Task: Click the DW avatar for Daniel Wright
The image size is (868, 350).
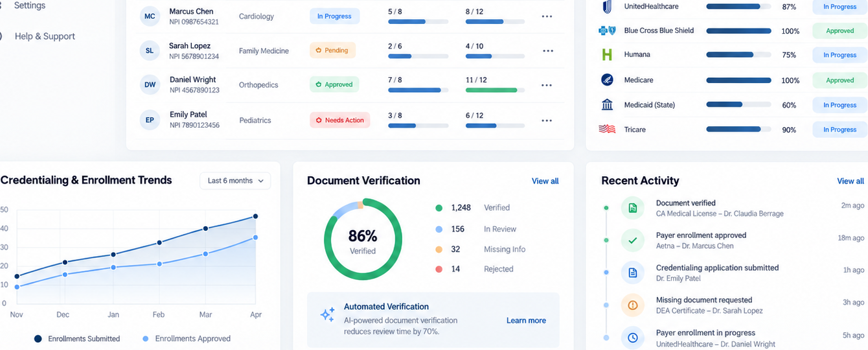Action: coord(150,85)
